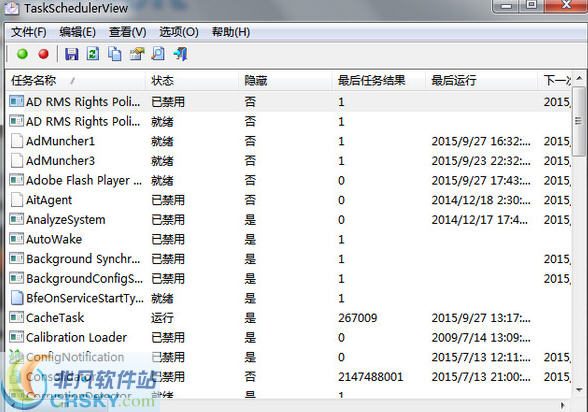
Task: Click 是 hidden value of AutoWake
Action: [x=250, y=239]
